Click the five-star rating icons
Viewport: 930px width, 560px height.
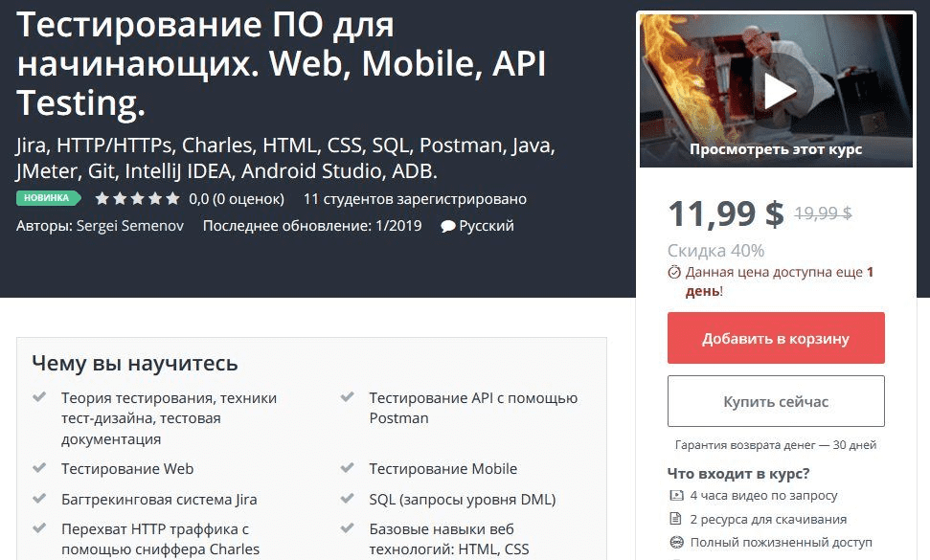137,199
